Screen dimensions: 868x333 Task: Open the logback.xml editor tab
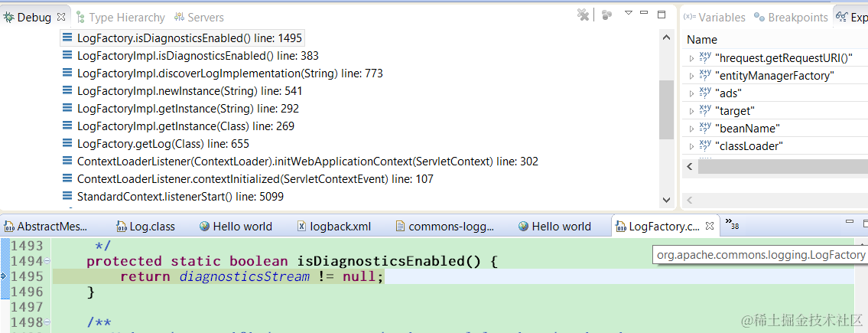point(334,226)
